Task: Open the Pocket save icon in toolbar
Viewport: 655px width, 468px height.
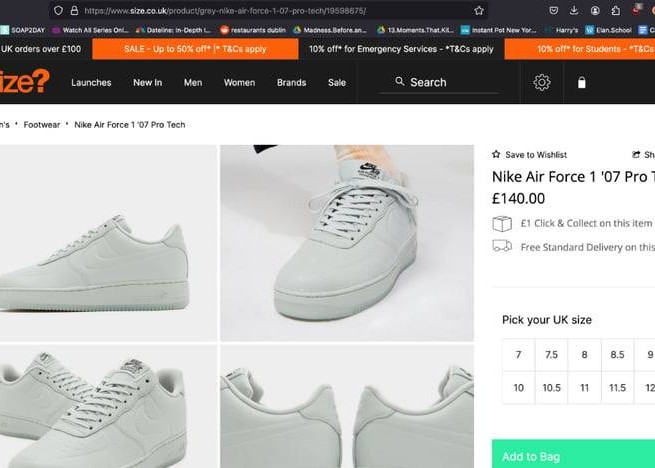Action: tap(553, 10)
